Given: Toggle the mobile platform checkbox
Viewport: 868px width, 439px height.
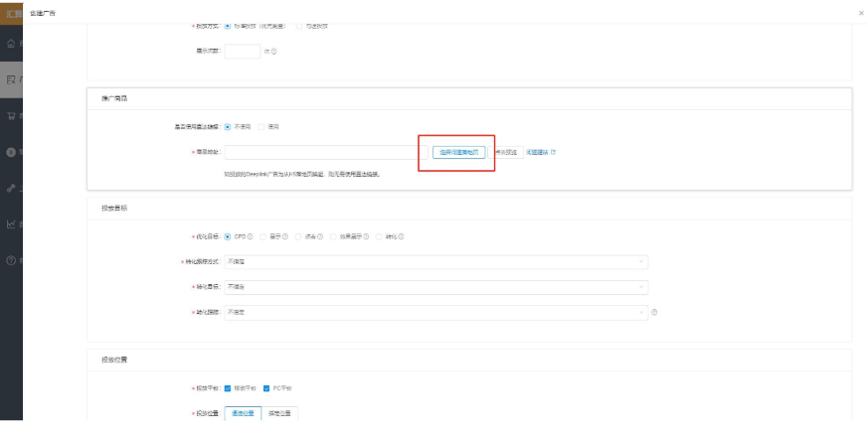Looking at the screenshot, I should [x=229, y=387].
